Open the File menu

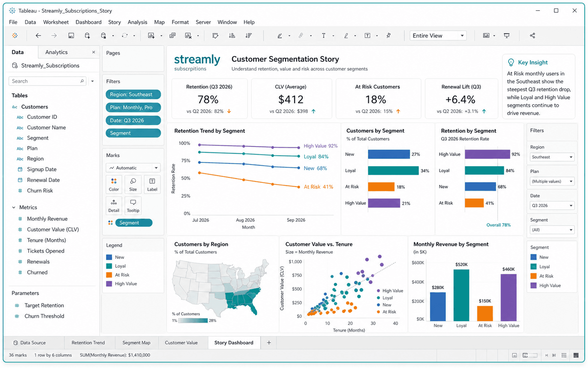click(x=13, y=22)
